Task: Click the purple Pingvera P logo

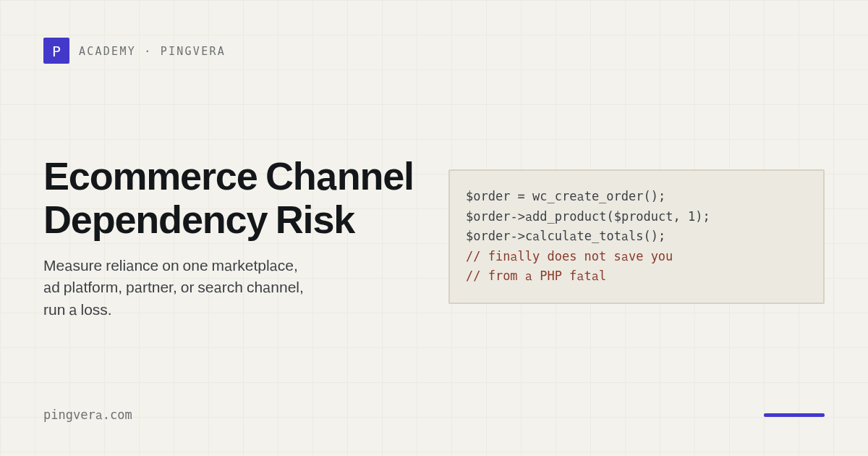Action: [56, 51]
